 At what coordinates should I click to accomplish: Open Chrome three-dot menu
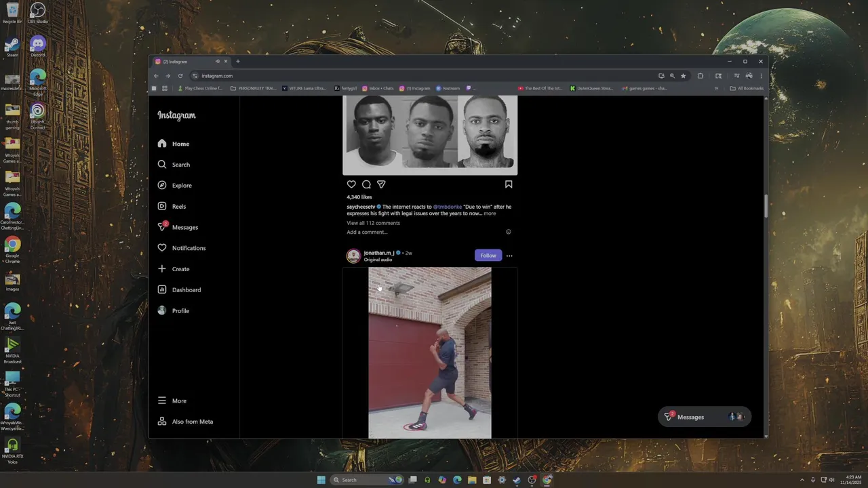pos(761,76)
